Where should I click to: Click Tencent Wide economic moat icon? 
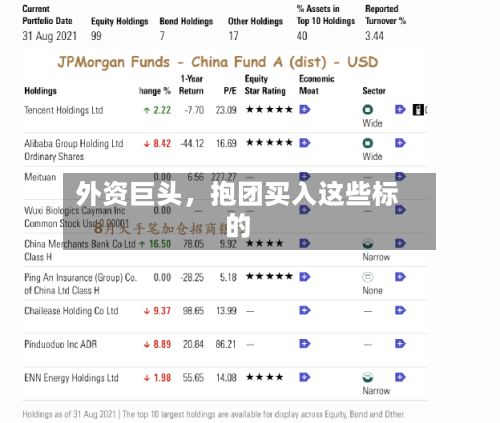pyautogui.click(x=368, y=110)
